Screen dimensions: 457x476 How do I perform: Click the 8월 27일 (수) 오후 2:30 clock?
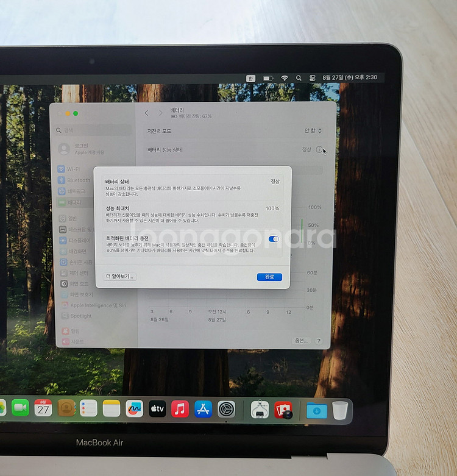[350, 77]
